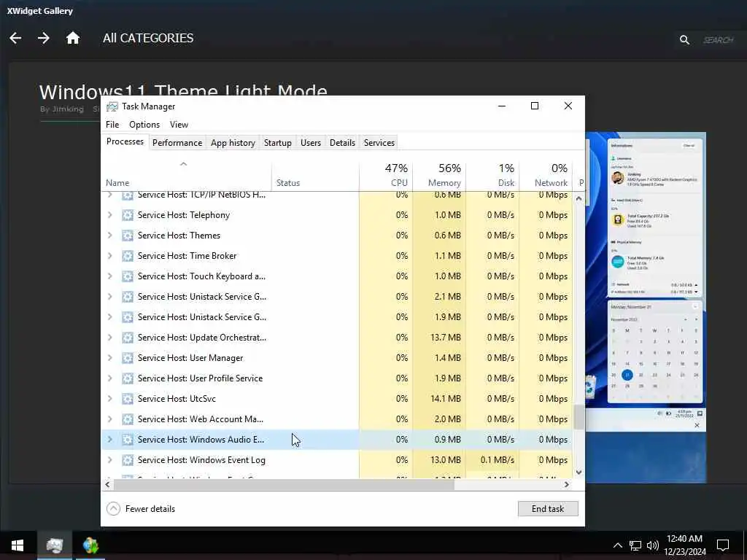Expand Service Host: User Profile Service row
This screenshot has width=747, height=560.
click(x=110, y=378)
